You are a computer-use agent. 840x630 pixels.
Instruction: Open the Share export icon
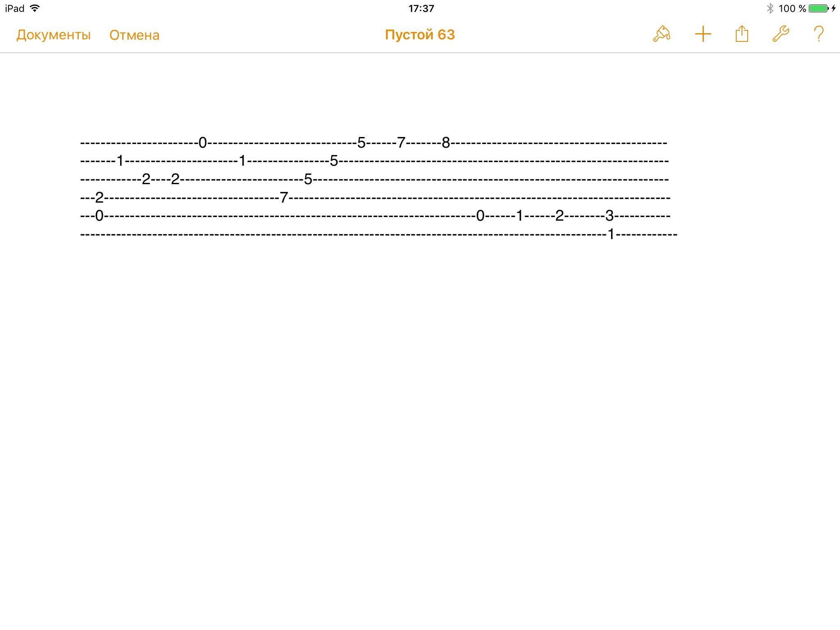tap(742, 34)
